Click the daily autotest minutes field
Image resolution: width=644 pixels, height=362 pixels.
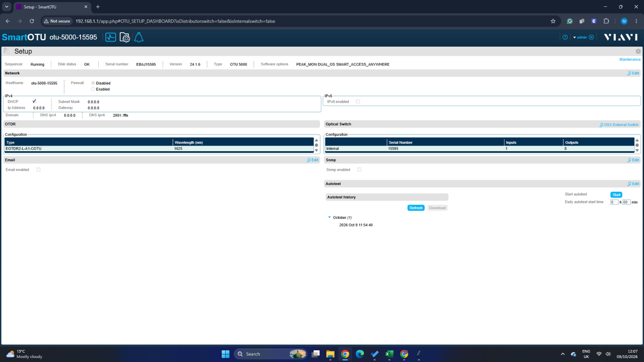tap(626, 202)
